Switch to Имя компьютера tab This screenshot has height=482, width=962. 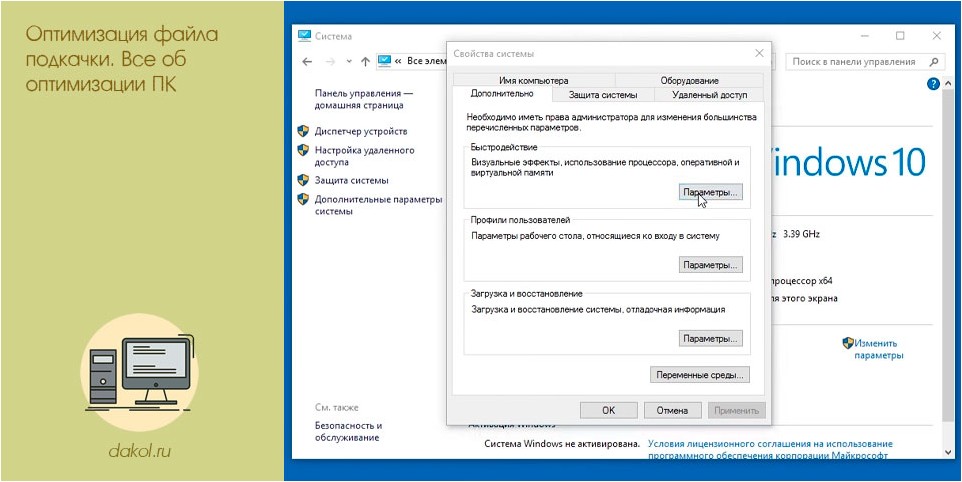pos(534,80)
